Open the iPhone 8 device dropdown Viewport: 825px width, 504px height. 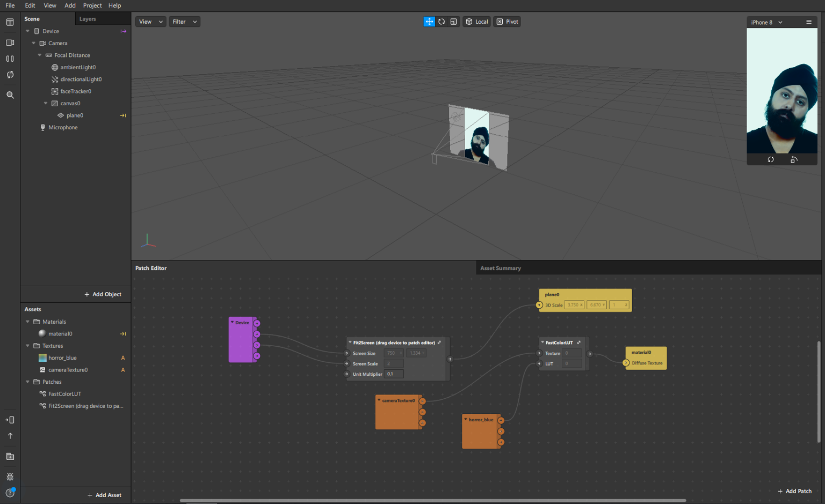766,23
